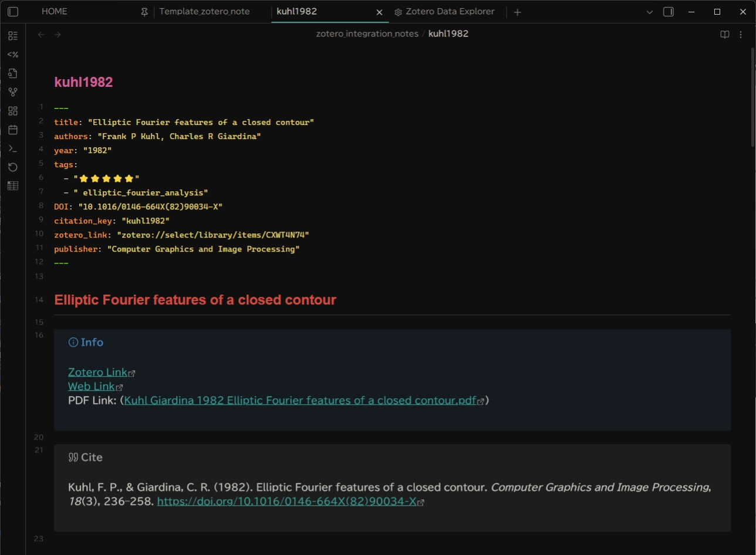Open the tab list dropdown chevron

649,12
